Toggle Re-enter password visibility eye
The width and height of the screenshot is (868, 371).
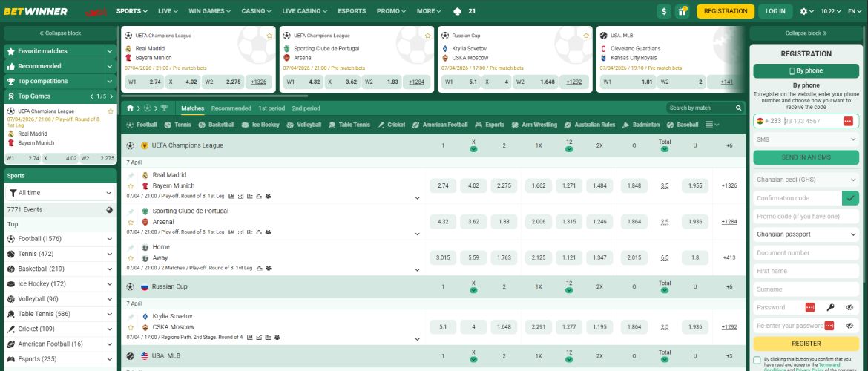849,326
